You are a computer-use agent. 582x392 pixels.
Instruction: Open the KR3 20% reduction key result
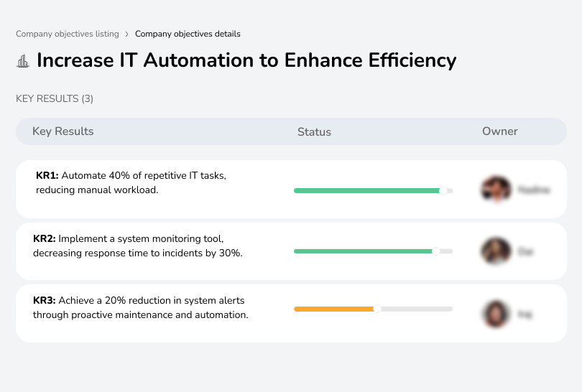tap(140, 307)
